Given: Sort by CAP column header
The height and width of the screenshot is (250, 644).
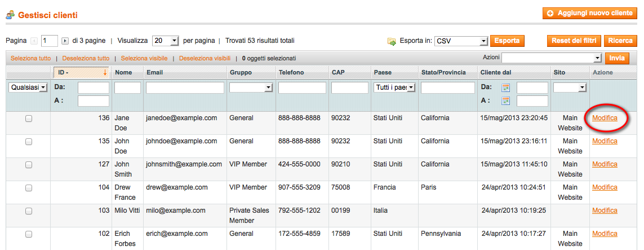Looking at the screenshot, I should [x=338, y=72].
